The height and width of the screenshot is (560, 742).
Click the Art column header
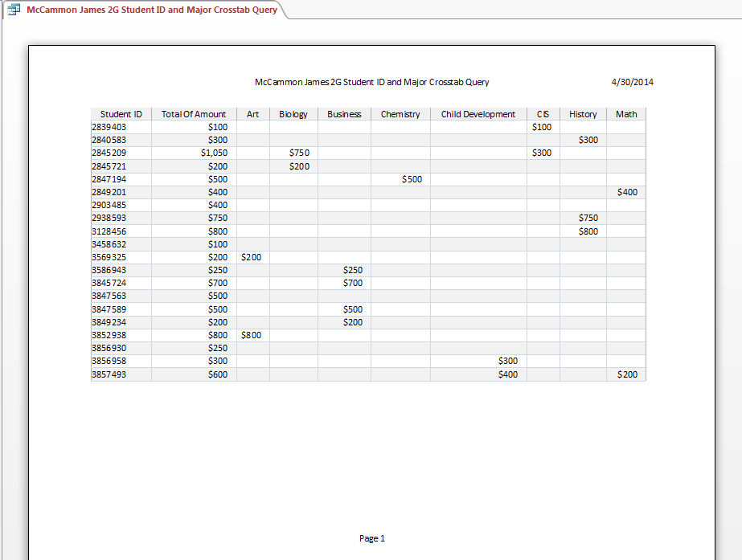point(252,114)
